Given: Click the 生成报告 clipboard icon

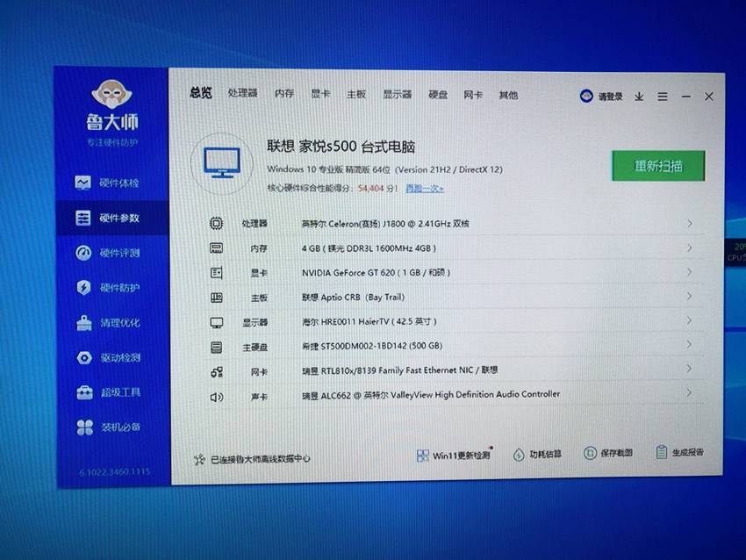Looking at the screenshot, I should point(662,452).
